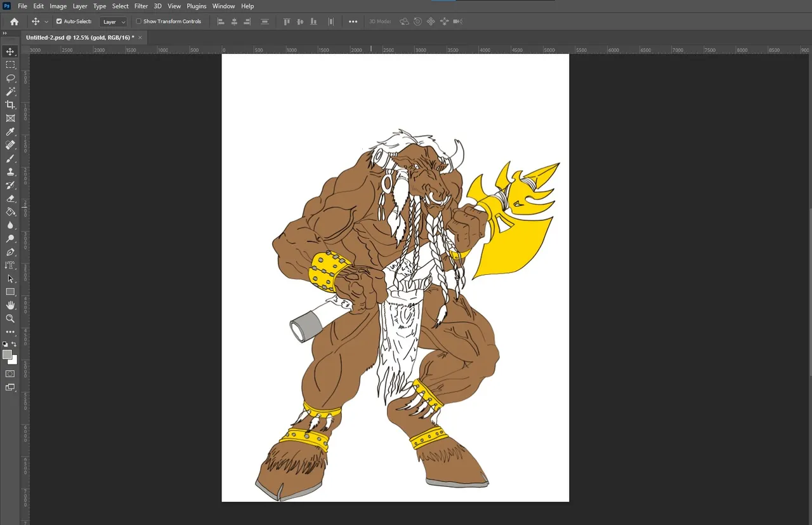Select the Rectangle shape tool
812x525 pixels.
tap(10, 292)
